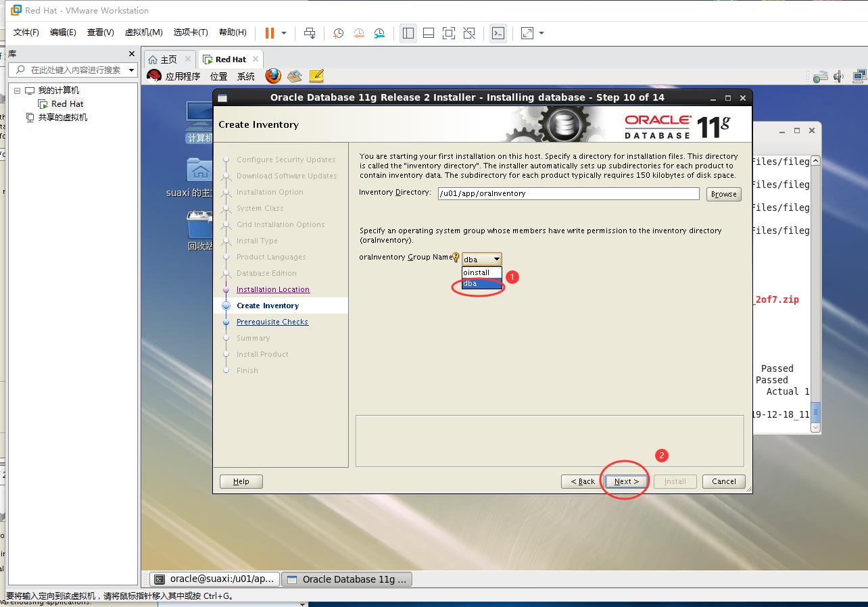The width and height of the screenshot is (868, 607).
Task: Close the 库 library panel
Action: tap(132, 53)
